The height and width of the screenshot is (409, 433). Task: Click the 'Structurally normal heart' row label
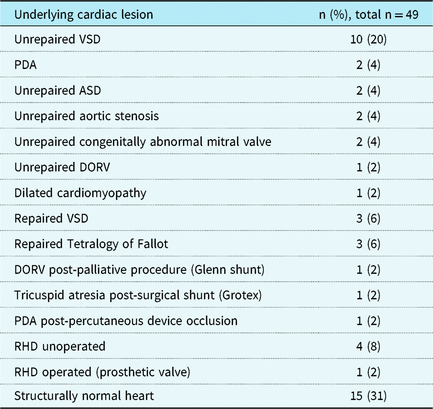84,396
